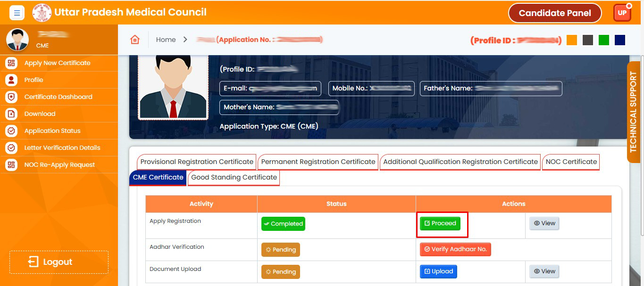Click the Apply New Certificate sidebar icon

[x=11, y=63]
